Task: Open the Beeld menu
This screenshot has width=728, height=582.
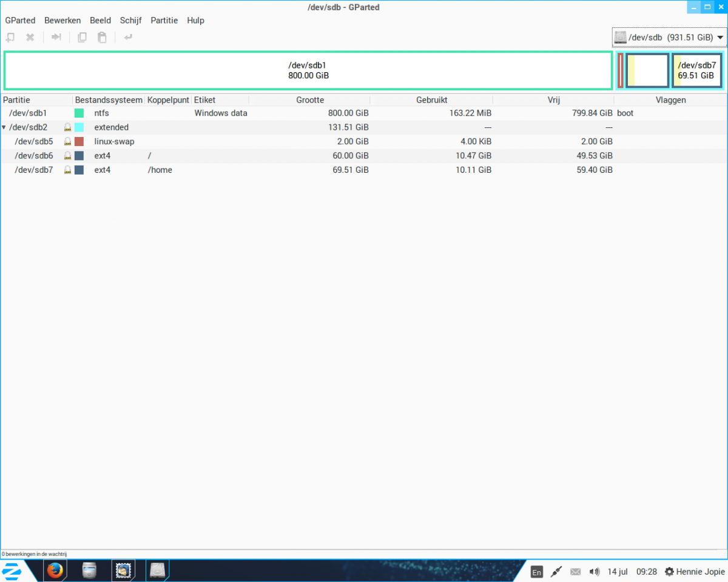Action: 100,20
